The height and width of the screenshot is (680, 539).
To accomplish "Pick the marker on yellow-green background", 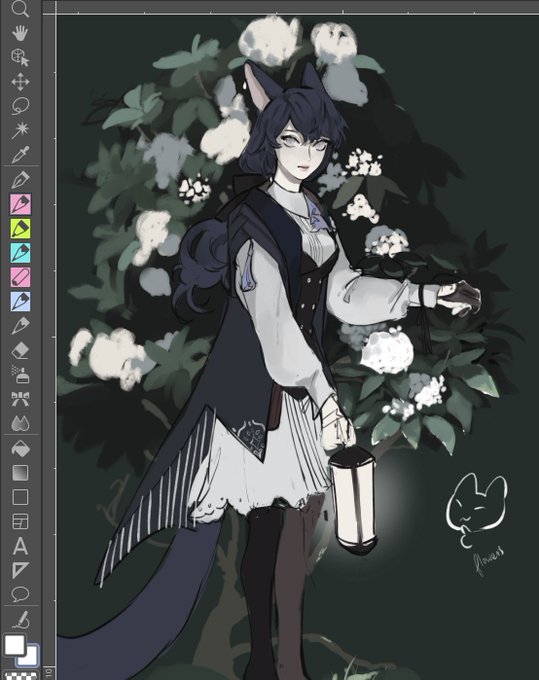I will point(20,229).
